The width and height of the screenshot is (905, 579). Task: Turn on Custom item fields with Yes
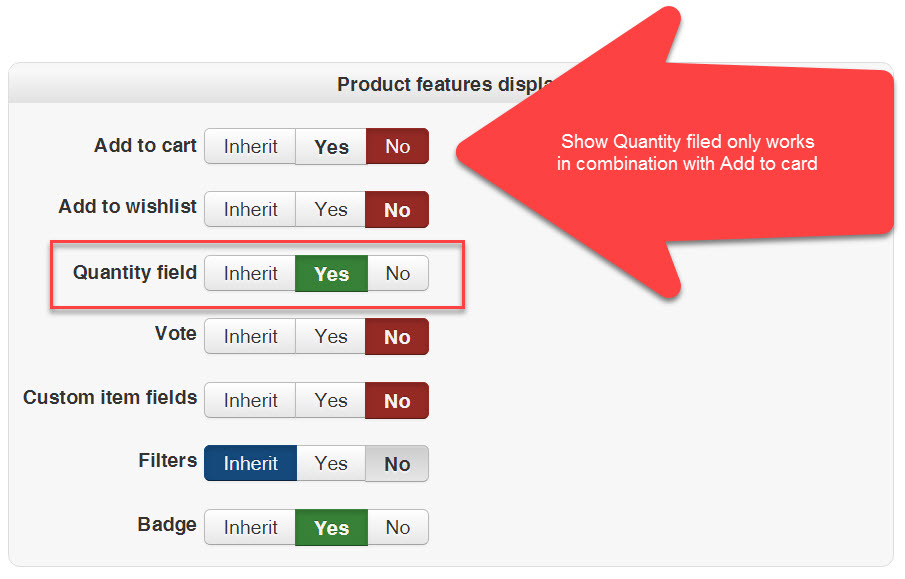[331, 400]
